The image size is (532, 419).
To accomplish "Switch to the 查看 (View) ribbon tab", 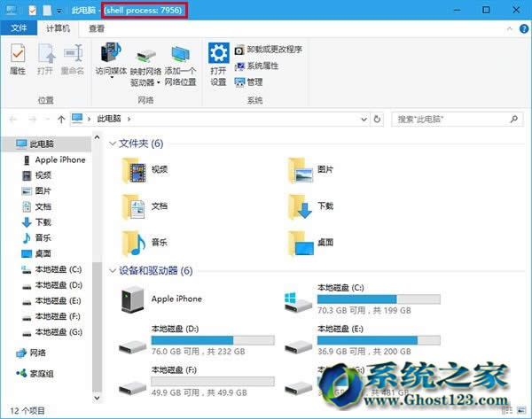I will [x=96, y=29].
